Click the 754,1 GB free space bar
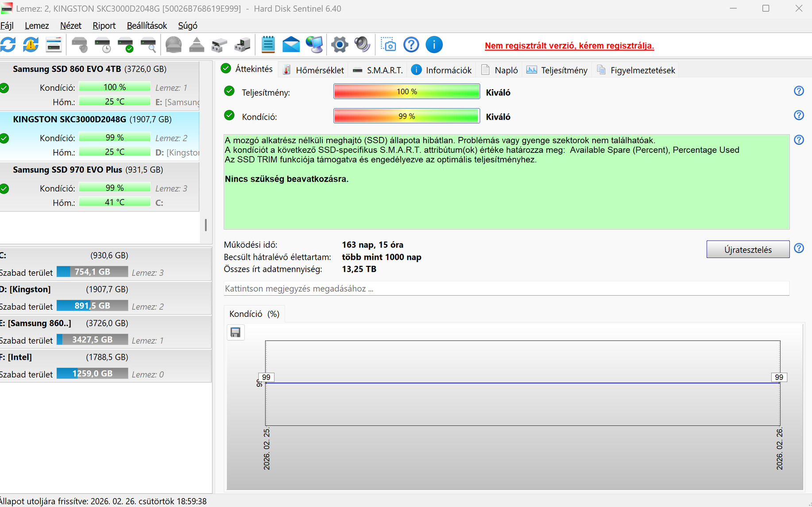 coord(92,272)
